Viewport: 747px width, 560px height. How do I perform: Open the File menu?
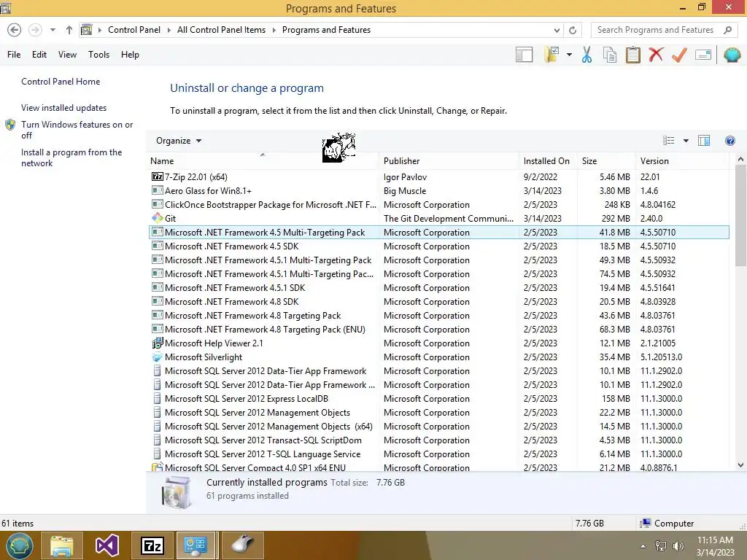click(14, 55)
